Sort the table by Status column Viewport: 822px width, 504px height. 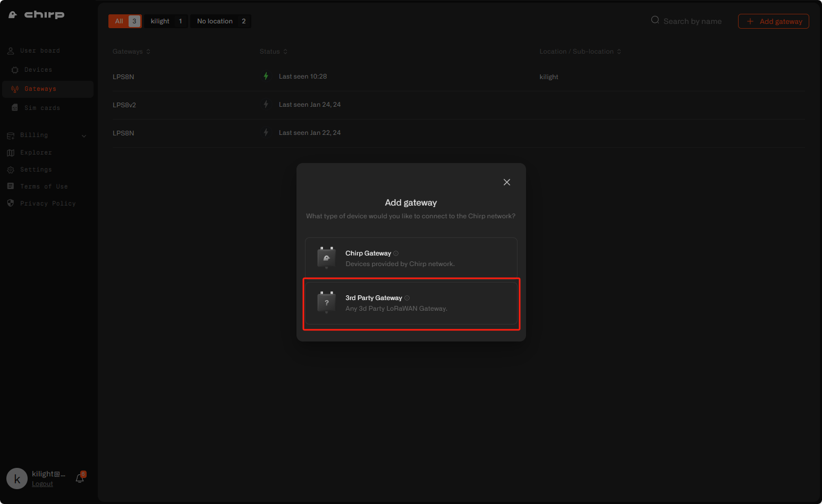pos(274,52)
